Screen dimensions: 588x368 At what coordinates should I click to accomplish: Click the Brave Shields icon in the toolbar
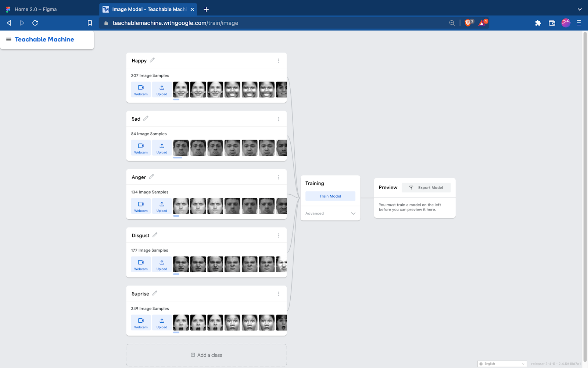click(468, 22)
